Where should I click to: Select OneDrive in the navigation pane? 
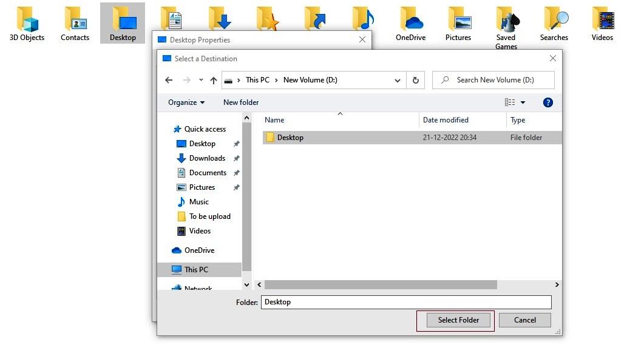pyautogui.click(x=199, y=250)
